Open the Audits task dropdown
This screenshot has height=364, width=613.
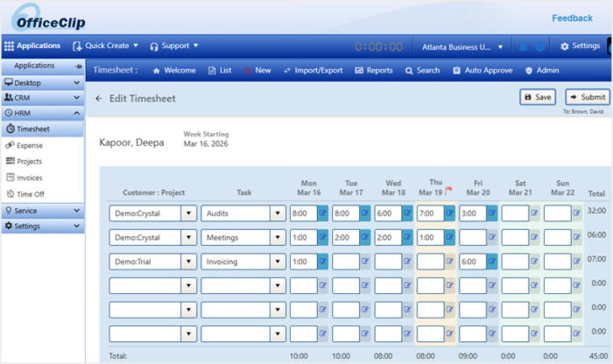point(278,213)
